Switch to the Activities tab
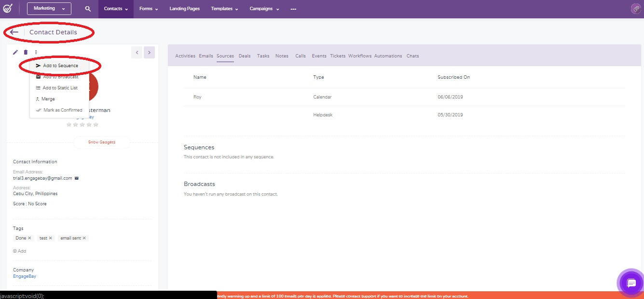644x299 pixels. click(185, 56)
